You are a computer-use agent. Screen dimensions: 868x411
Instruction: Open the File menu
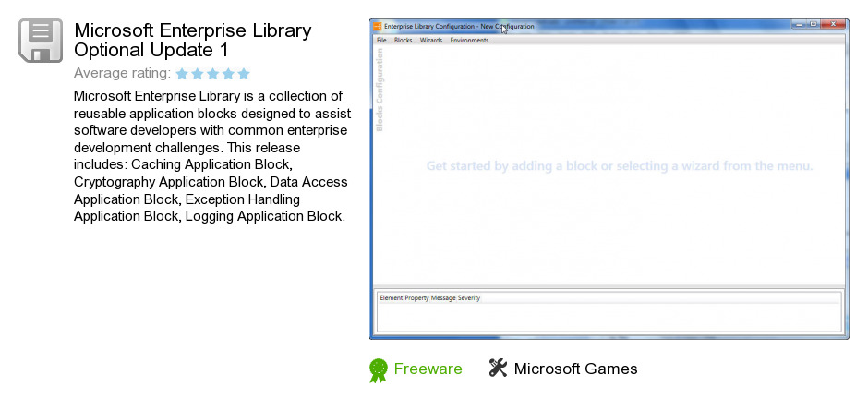[381, 41]
